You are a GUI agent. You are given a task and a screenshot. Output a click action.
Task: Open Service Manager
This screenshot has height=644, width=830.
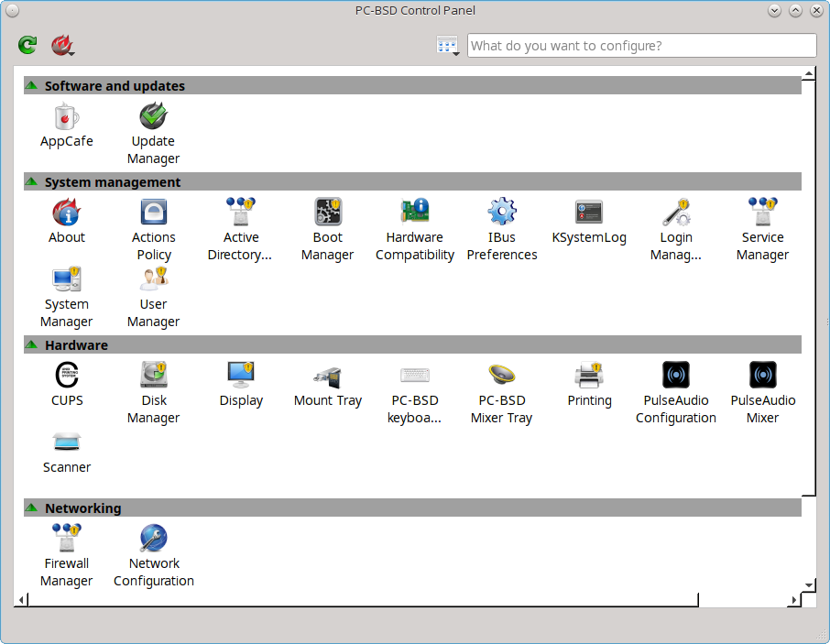[762, 230]
